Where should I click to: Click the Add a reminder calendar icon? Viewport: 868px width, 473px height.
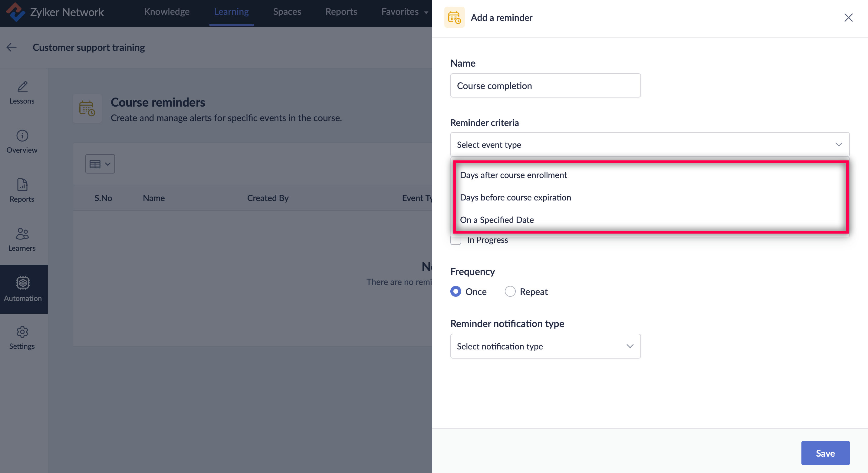[x=454, y=18]
